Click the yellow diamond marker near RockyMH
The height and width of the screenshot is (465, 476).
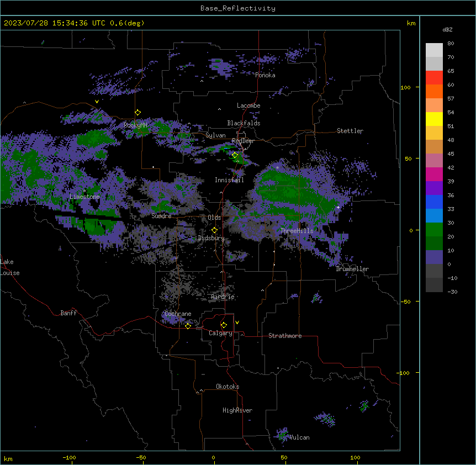tap(138, 113)
